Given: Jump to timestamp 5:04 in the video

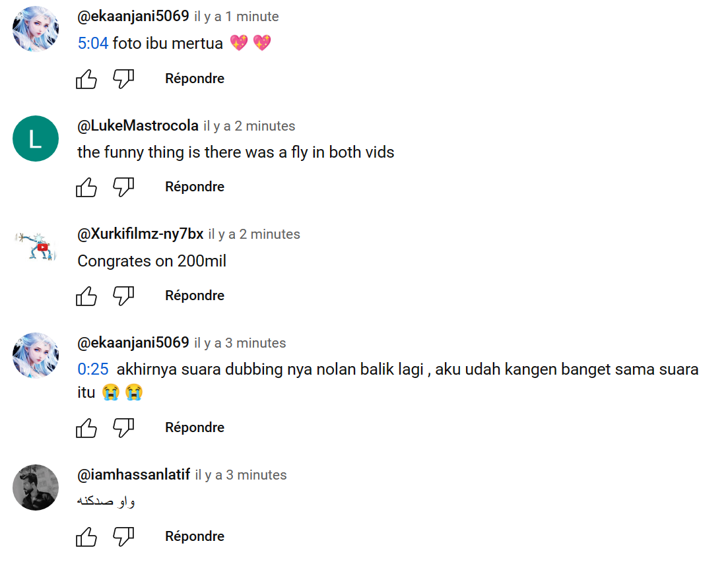Looking at the screenshot, I should tap(93, 43).
